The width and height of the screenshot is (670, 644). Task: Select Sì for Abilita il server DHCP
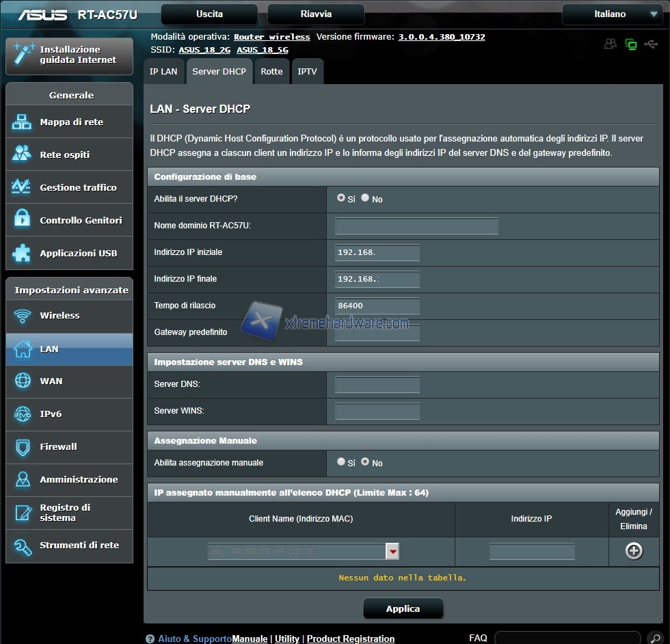[341, 198]
